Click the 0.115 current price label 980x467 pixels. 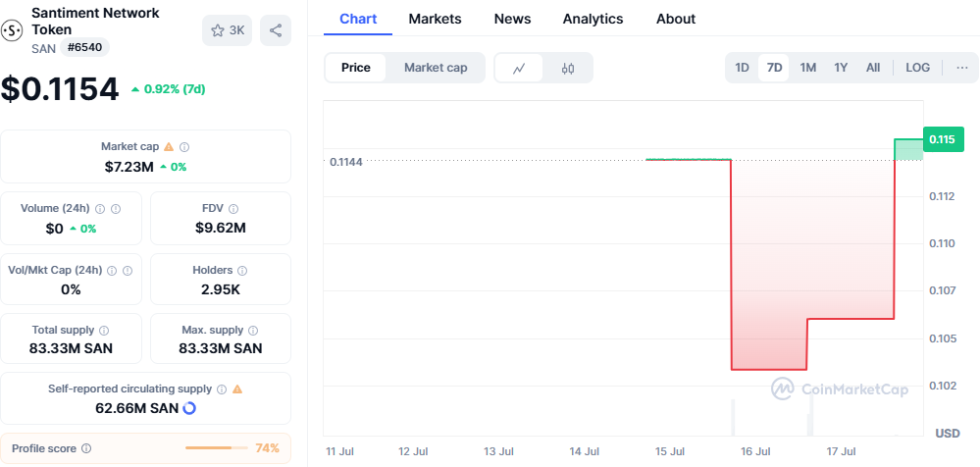(942, 138)
